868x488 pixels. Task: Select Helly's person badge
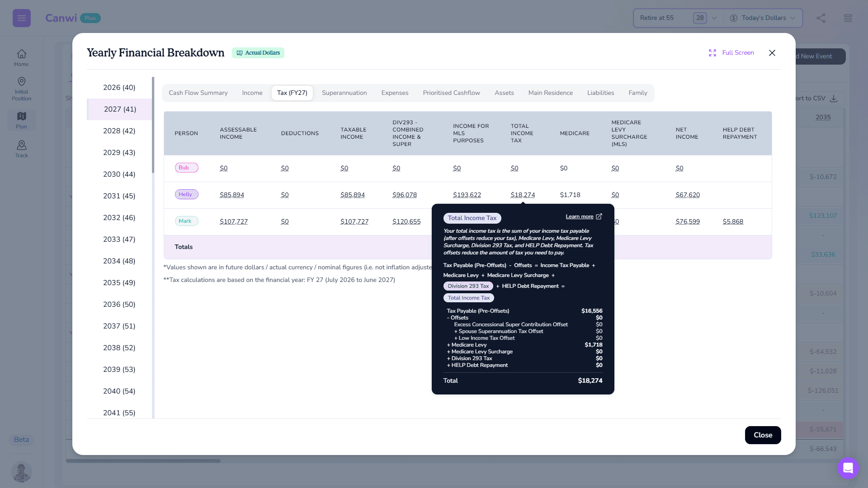click(x=186, y=194)
